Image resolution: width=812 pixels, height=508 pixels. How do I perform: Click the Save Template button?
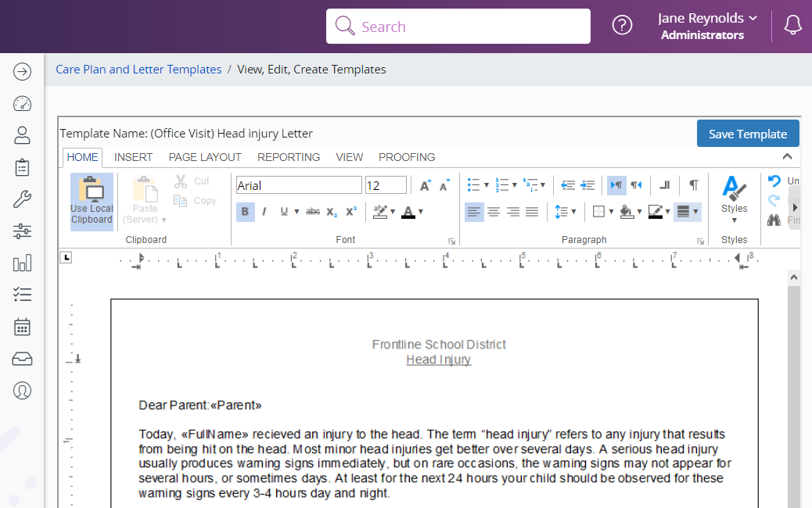[747, 133]
